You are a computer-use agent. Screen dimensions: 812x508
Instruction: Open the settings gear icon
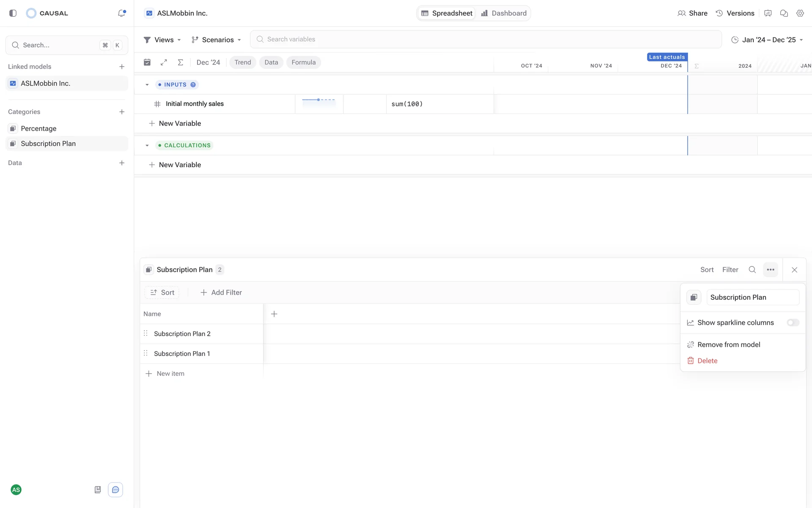click(800, 13)
